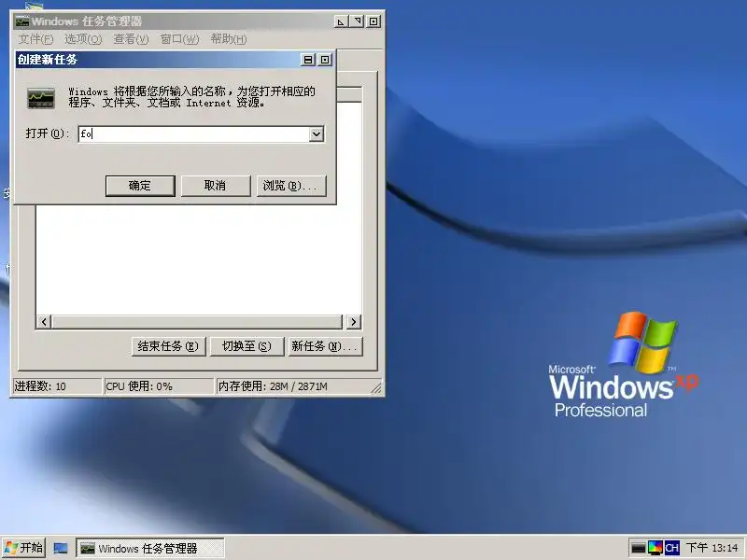Click the 确定 button in the dialog
This screenshot has height=560, width=747.
[140, 186]
